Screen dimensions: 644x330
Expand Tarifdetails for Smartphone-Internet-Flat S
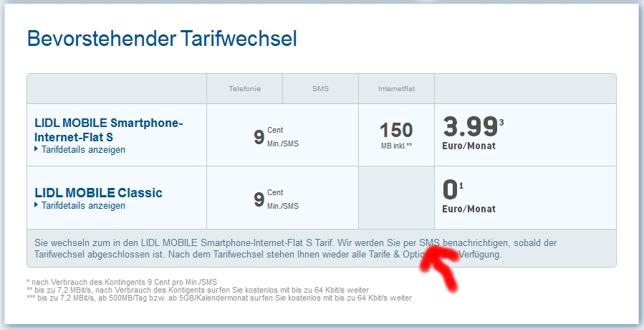pos(80,150)
